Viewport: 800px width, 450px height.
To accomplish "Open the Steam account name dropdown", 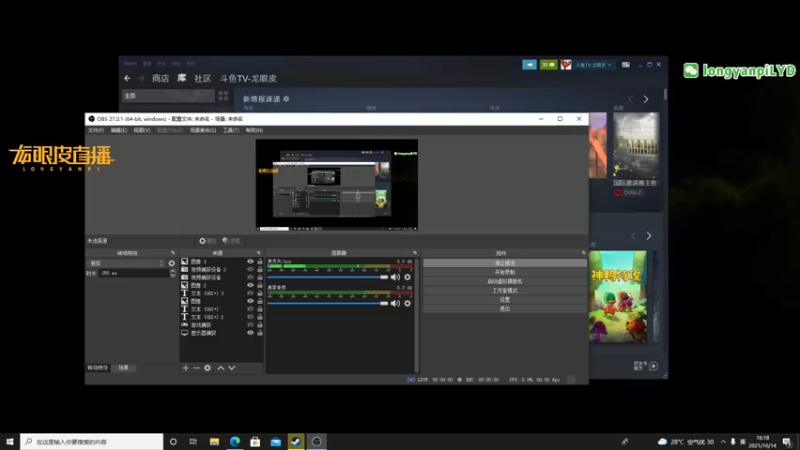I will pos(594,65).
